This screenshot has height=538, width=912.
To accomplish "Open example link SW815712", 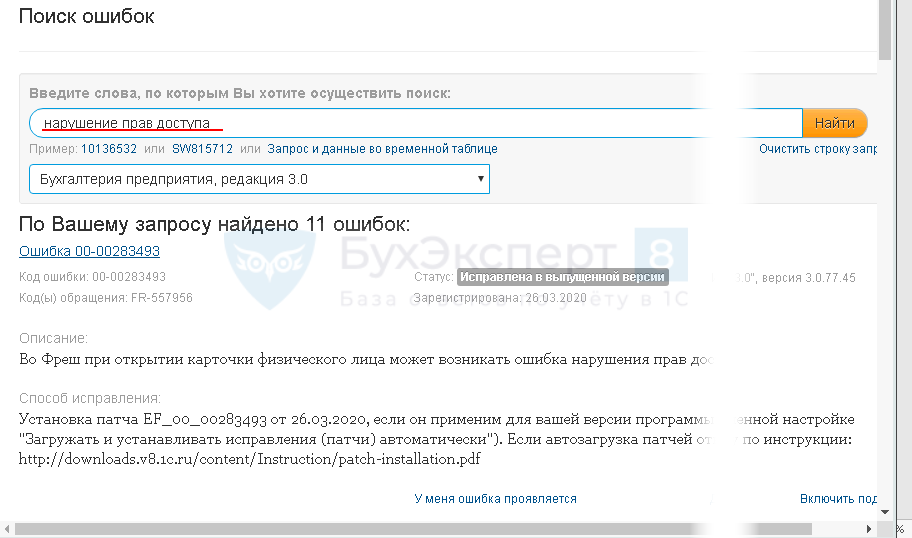I will (202, 149).
